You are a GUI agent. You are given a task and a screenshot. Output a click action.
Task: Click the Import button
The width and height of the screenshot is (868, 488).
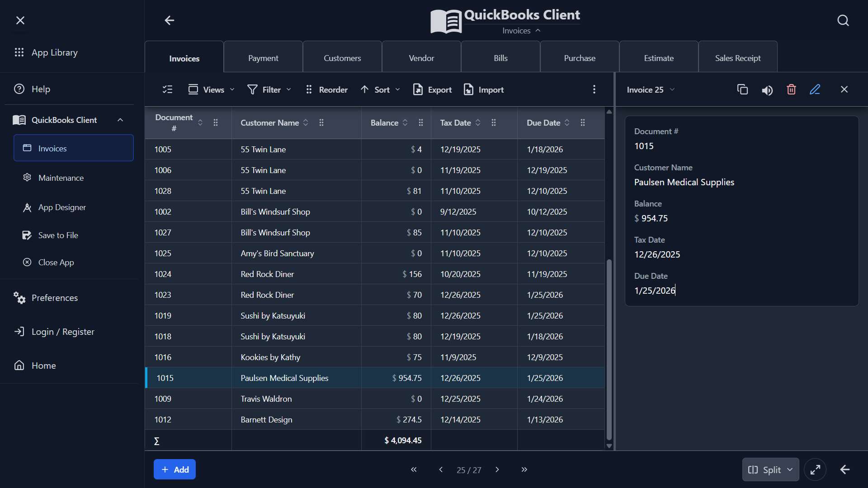483,89
